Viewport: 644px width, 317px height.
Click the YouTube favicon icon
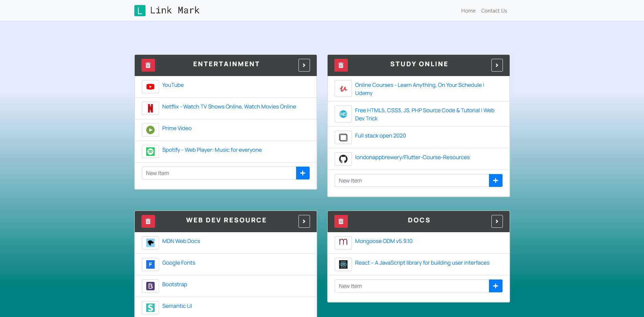pyautogui.click(x=151, y=87)
